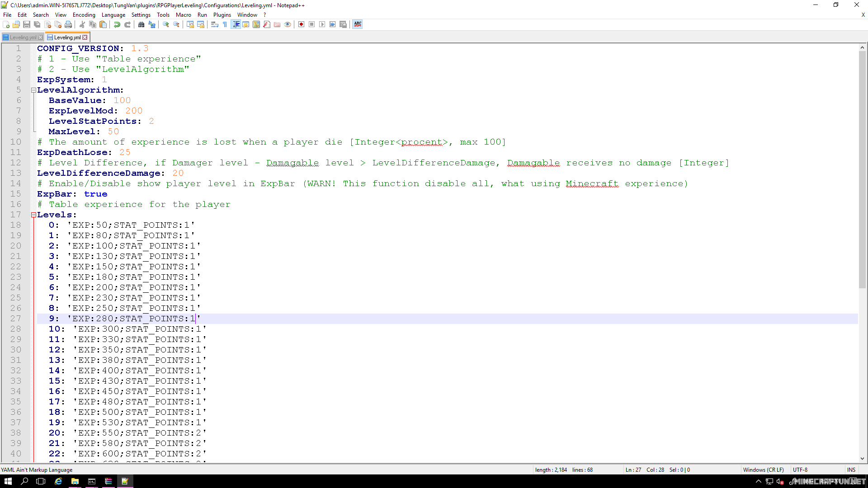Screen dimensions: 868x488
Task: Click the Save file toolbar icon
Action: point(27,24)
